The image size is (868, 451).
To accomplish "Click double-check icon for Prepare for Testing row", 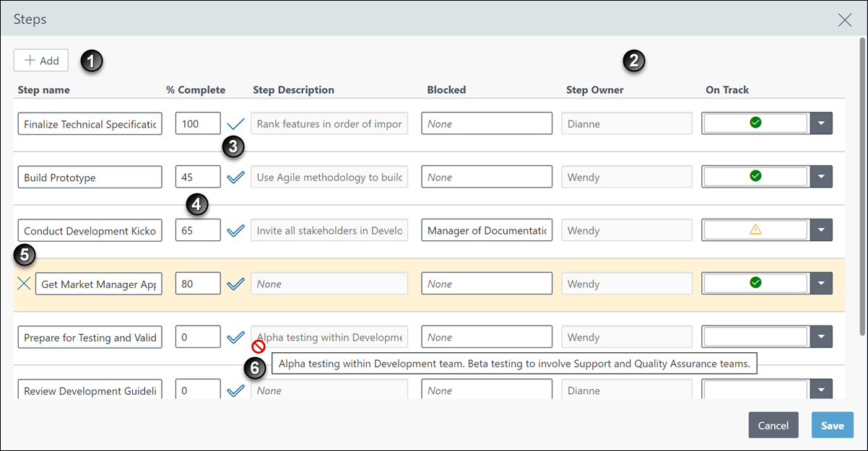I will [x=235, y=337].
